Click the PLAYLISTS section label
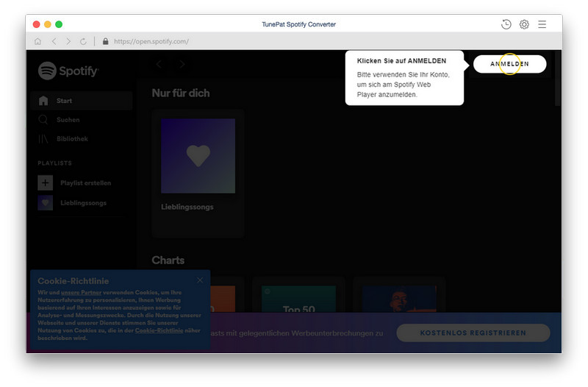The image size is (588, 387). coord(54,163)
